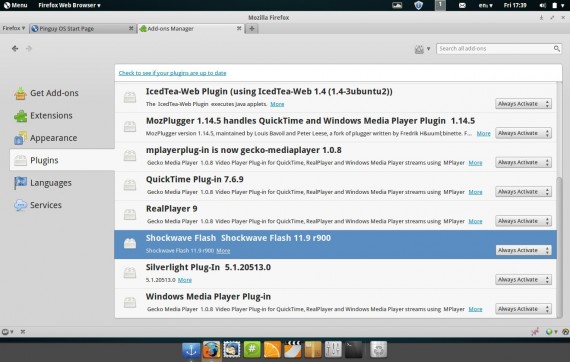Open mplayerplug-in Always Activate dropdown
Viewport: 570px width, 362px height.
(523, 162)
